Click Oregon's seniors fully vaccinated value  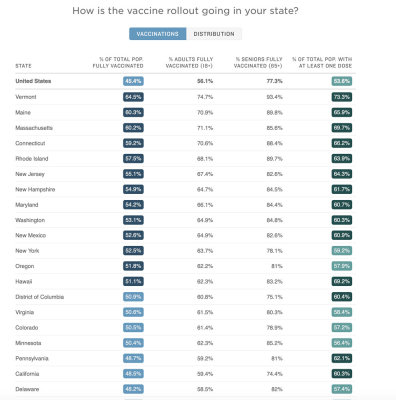point(277,266)
